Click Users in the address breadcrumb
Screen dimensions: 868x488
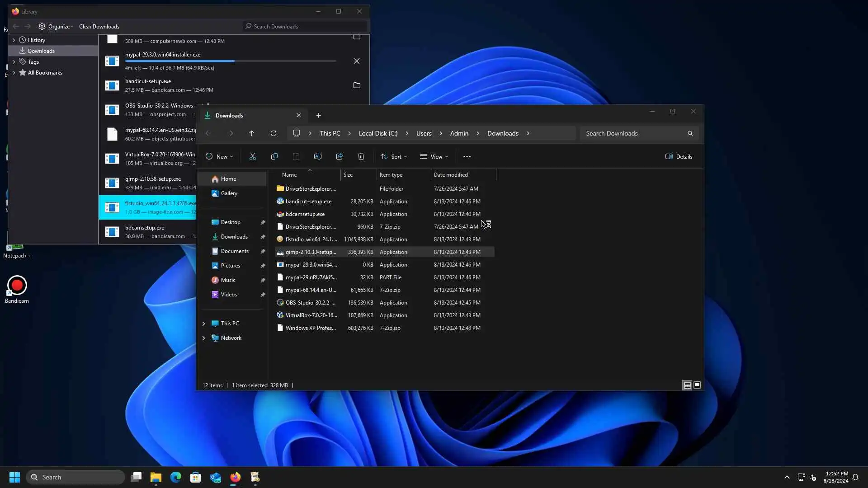tap(424, 133)
